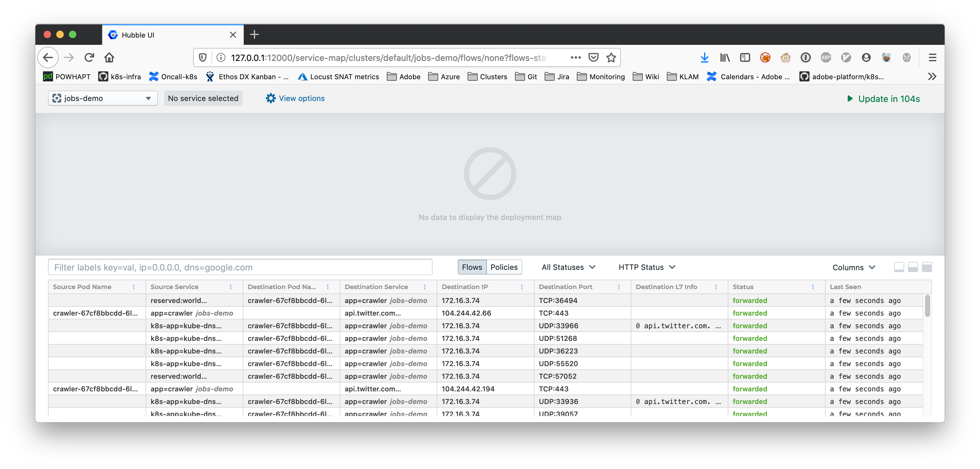Click the green play icon beside Update in 104s
The image size is (980, 469).
point(850,98)
